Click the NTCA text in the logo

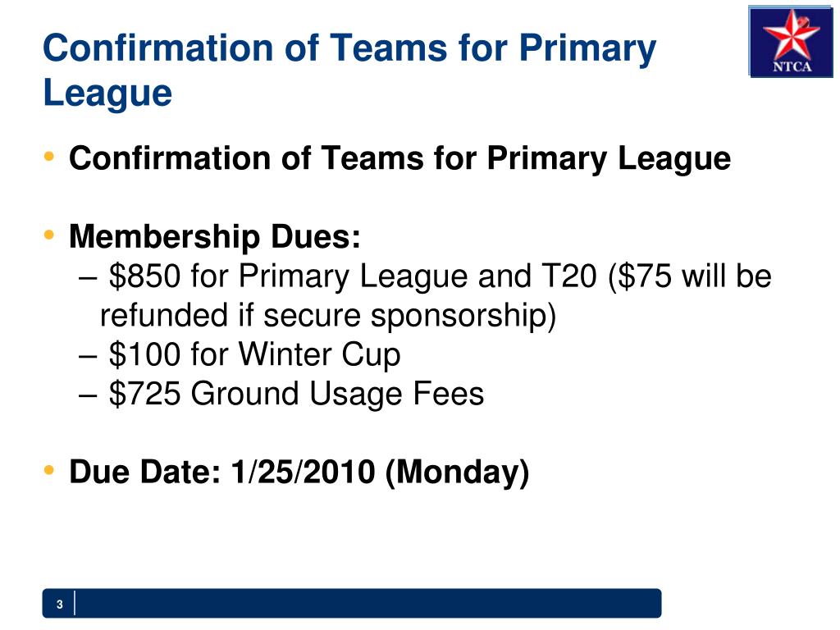pyautogui.click(x=792, y=67)
